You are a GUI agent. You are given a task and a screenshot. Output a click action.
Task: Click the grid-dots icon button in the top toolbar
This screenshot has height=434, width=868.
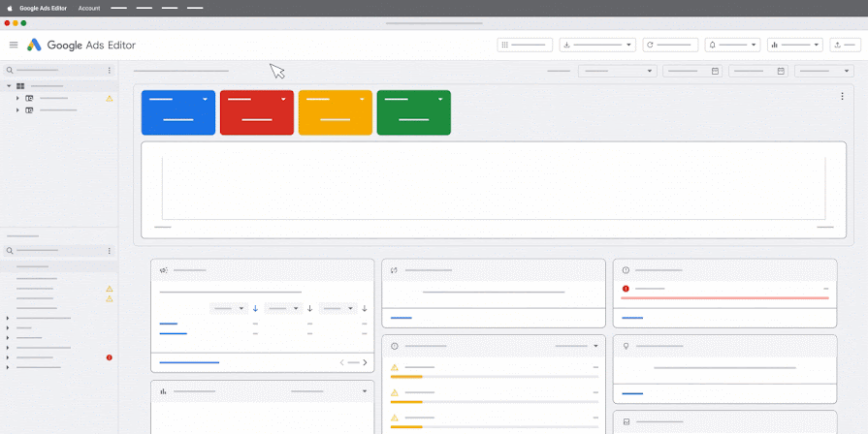(525, 46)
